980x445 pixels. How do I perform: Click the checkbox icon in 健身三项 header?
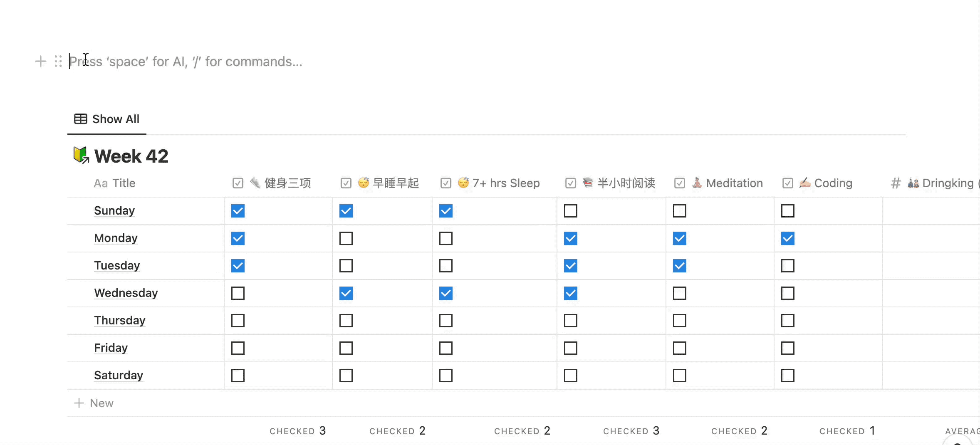tap(238, 183)
